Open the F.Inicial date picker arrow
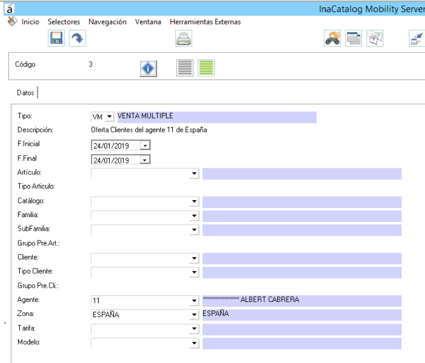This screenshot has width=425, height=363. tap(145, 146)
